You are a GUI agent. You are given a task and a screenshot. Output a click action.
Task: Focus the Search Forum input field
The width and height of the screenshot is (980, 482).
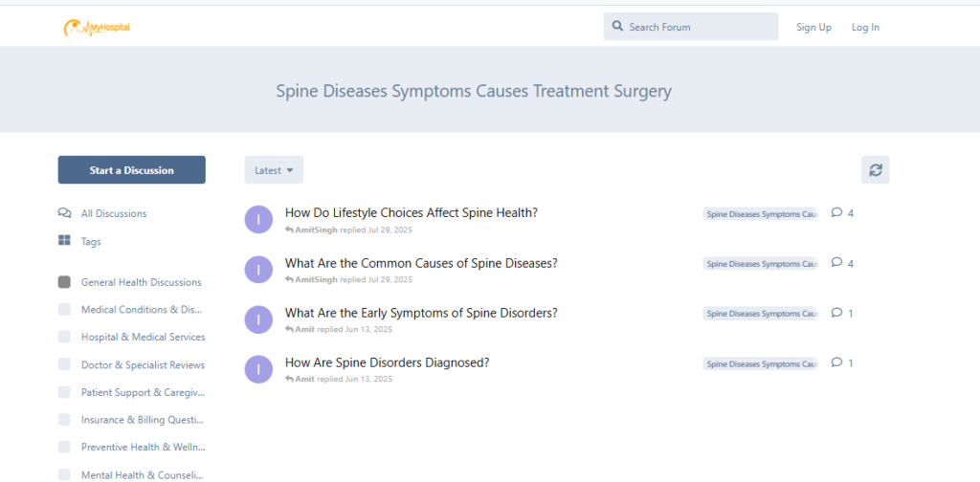coord(699,28)
